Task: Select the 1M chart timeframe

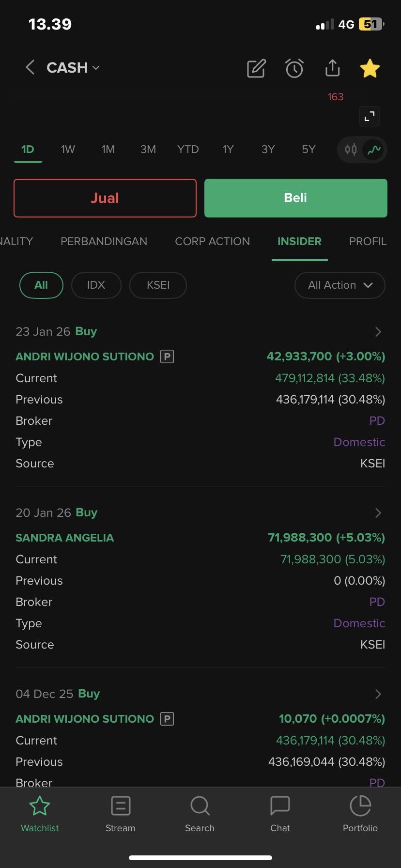Action: 108,149
